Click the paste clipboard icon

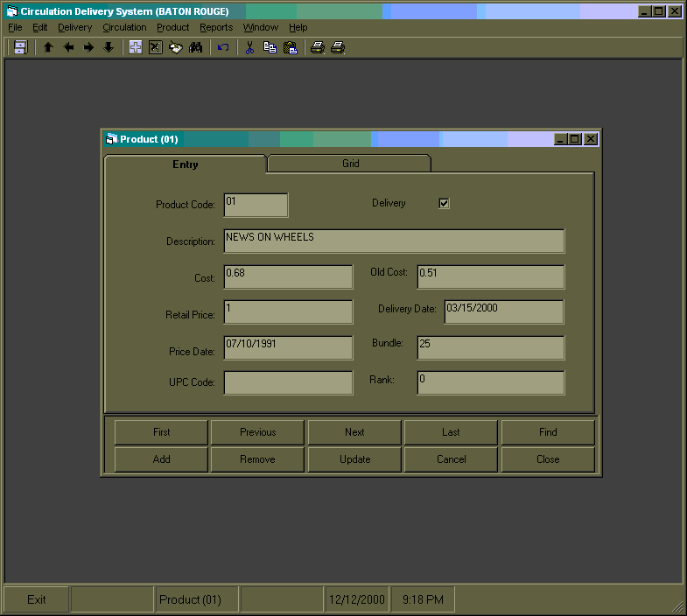coord(291,47)
